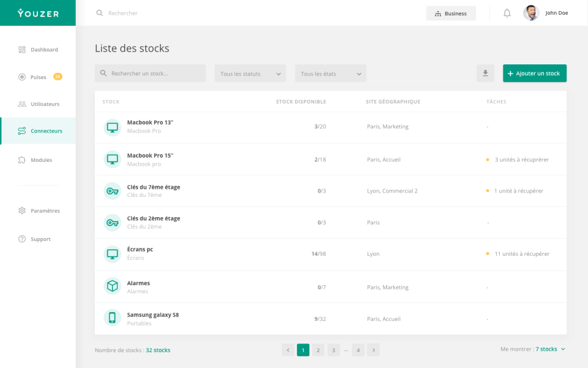Click the Alarmes box icon
588x368 pixels.
pos(112,286)
